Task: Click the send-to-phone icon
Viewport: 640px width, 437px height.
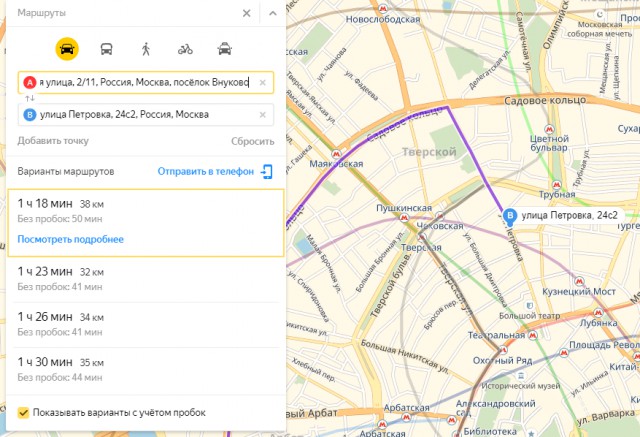Action: pyautogui.click(x=267, y=171)
